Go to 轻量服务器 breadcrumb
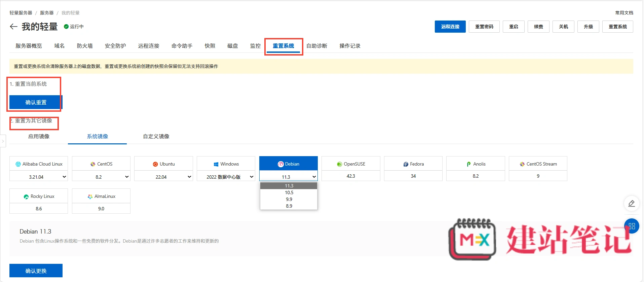This screenshot has width=644, height=282. 21,13
